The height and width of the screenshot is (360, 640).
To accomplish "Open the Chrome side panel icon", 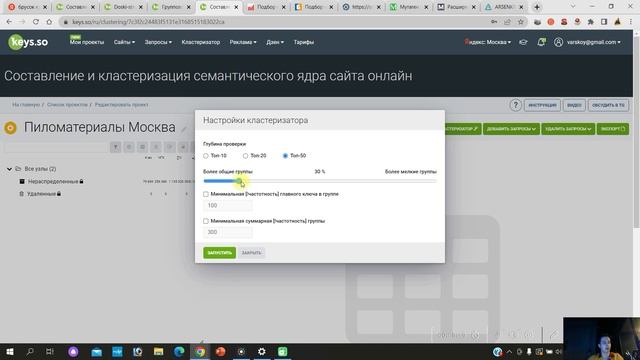I will tap(604, 22).
